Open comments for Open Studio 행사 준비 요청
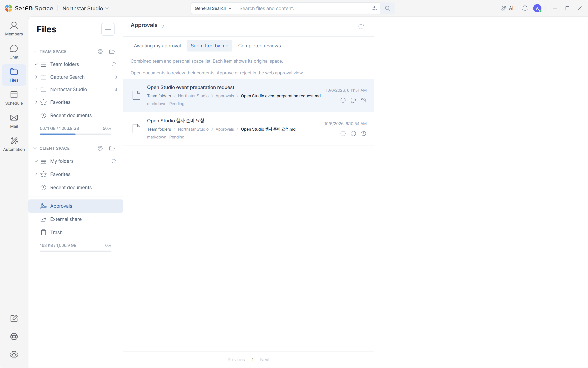 coord(353,133)
